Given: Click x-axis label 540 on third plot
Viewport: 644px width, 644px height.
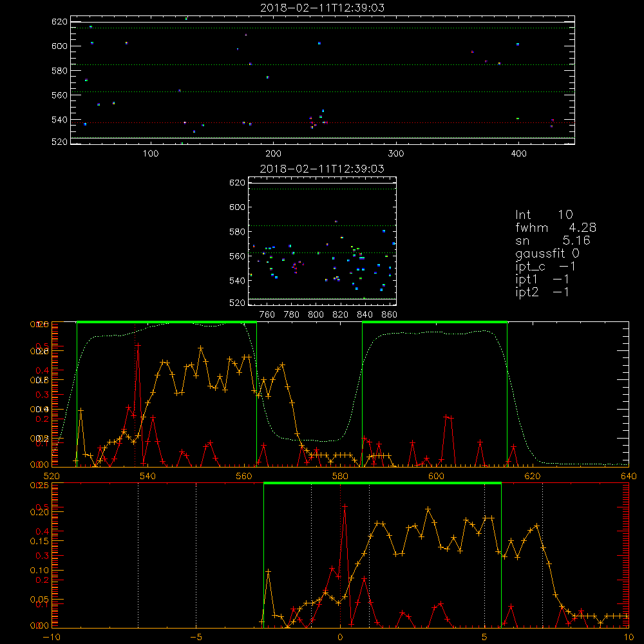Looking at the screenshot, I should (148, 477).
